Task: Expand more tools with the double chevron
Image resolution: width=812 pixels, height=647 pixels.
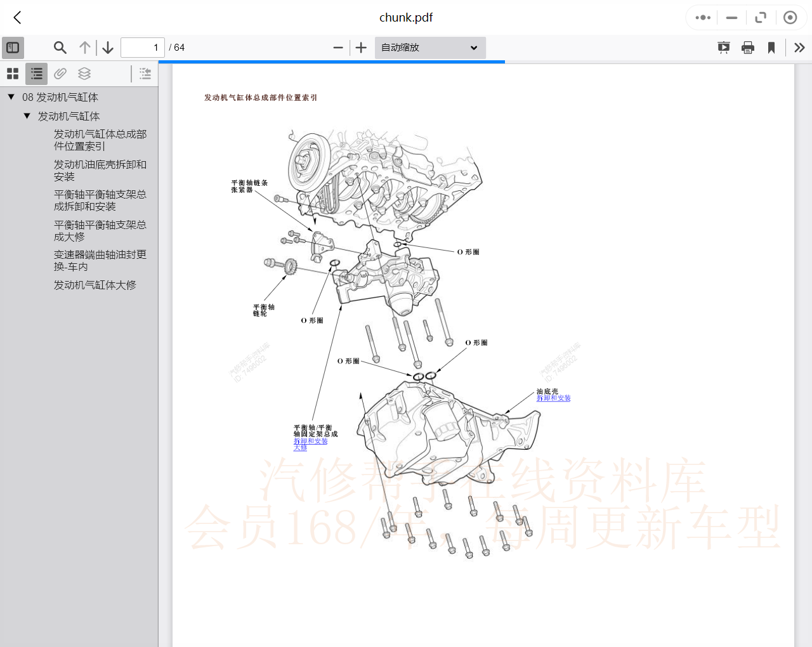Action: [799, 48]
